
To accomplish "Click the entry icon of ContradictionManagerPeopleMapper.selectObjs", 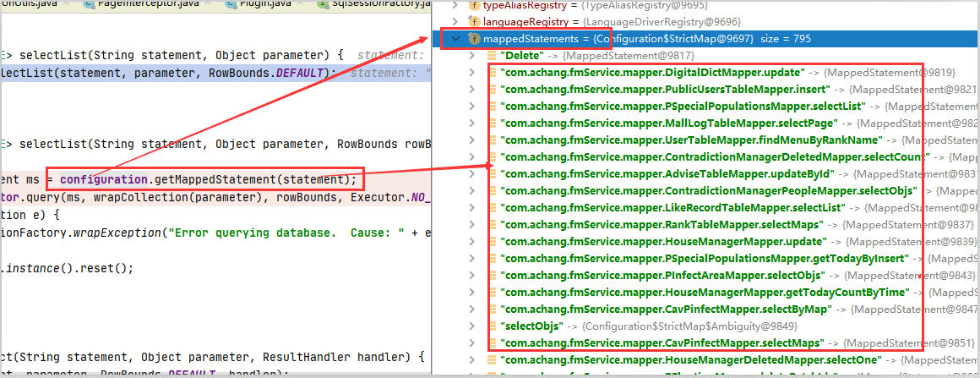I will (493, 190).
